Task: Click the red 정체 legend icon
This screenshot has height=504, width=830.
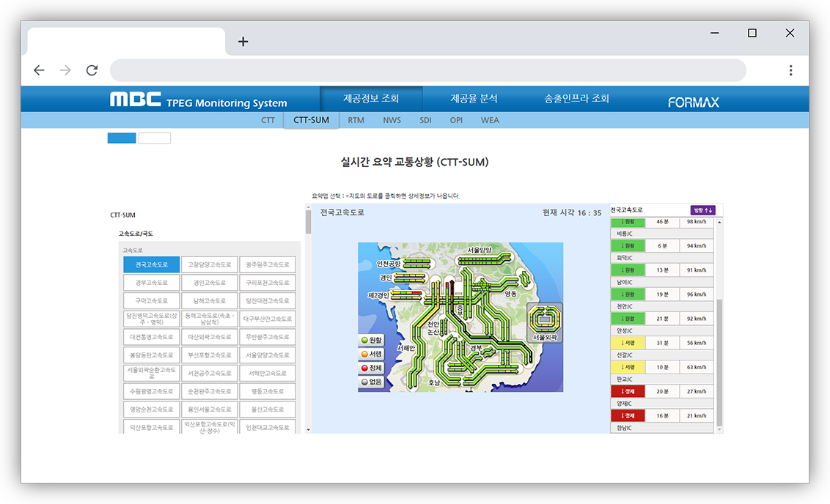Action: tap(364, 368)
